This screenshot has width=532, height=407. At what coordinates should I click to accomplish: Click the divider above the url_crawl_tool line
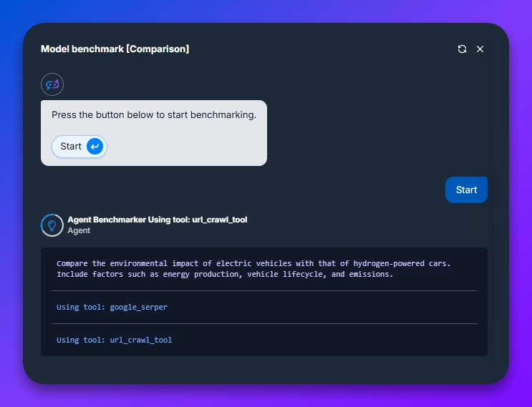click(x=263, y=324)
